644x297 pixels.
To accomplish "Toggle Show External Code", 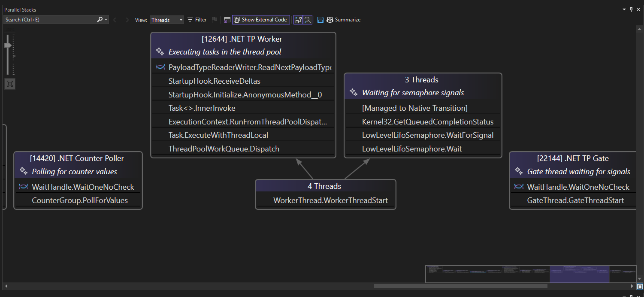I will pyautogui.click(x=261, y=20).
